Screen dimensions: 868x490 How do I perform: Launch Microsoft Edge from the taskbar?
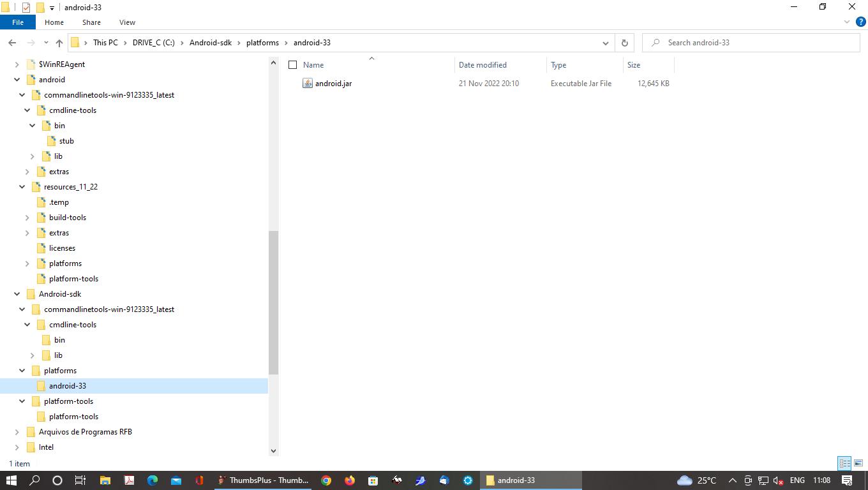coord(153,480)
